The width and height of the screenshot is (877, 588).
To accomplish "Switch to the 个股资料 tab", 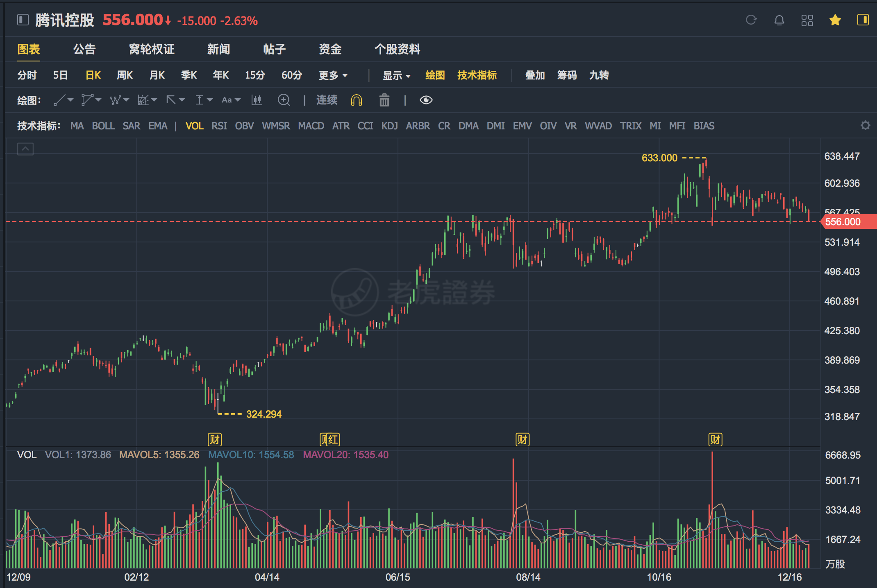I will 397,49.
